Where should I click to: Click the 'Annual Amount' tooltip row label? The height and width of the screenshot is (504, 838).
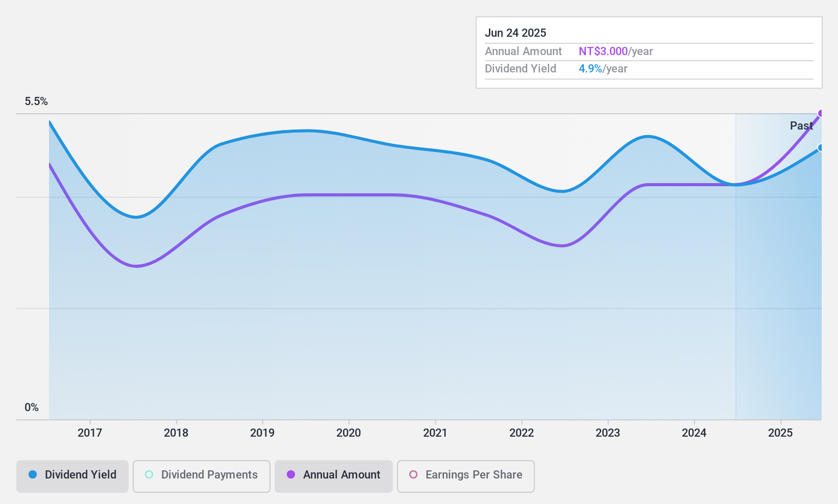pos(523,52)
